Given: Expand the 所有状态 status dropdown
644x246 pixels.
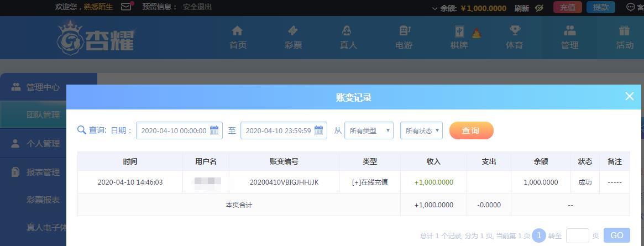Looking at the screenshot, I should pos(421,130).
